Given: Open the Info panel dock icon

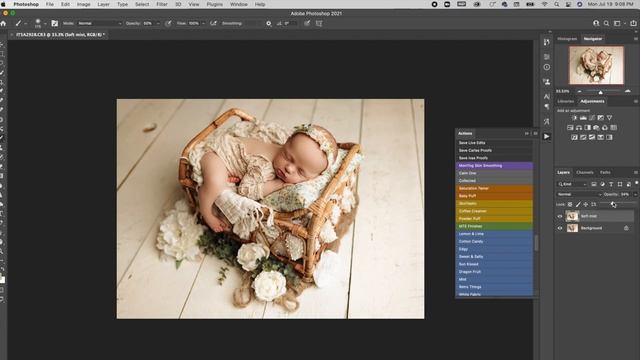Looking at the screenshot, I should coord(547,67).
